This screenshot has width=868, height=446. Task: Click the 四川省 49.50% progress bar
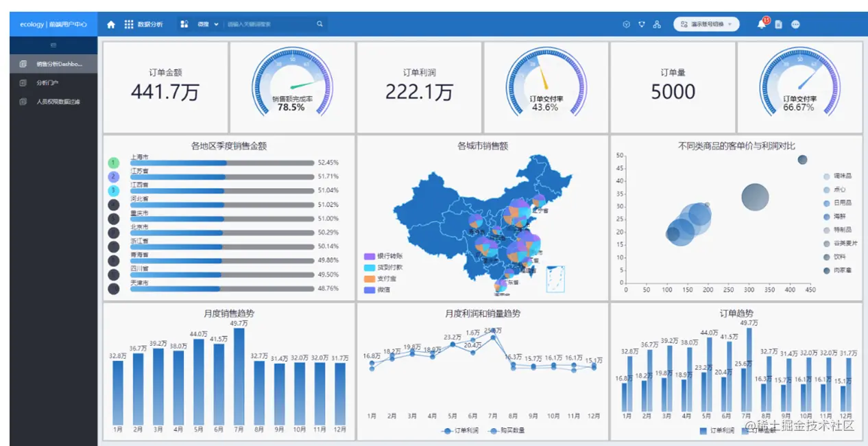[221, 275]
